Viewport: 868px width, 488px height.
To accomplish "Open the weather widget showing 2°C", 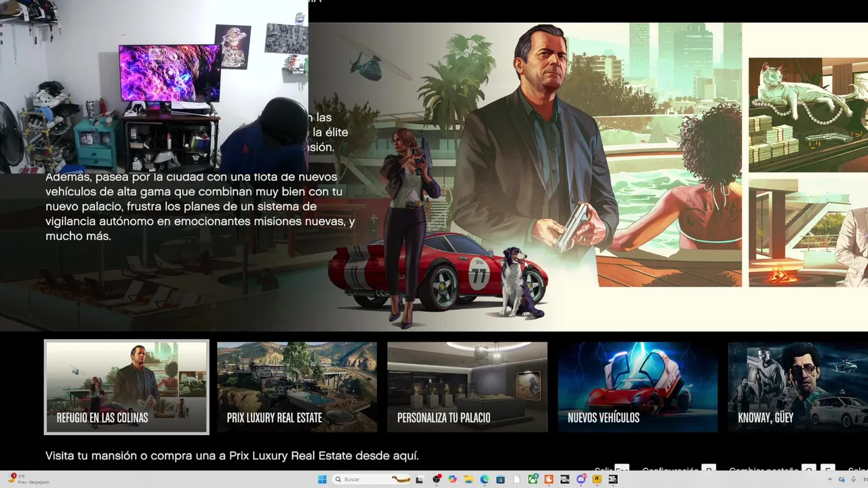I will (27, 479).
